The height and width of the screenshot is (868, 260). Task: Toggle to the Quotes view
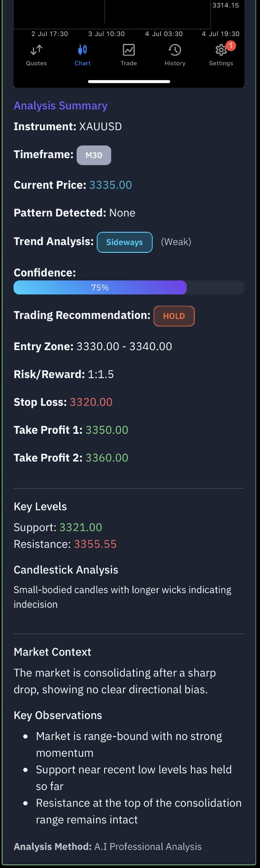pos(36,55)
